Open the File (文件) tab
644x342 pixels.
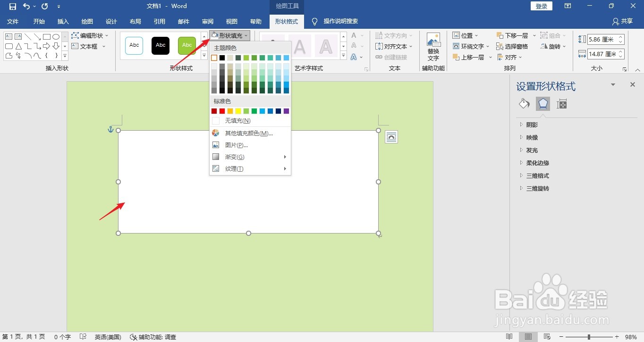pyautogui.click(x=13, y=21)
